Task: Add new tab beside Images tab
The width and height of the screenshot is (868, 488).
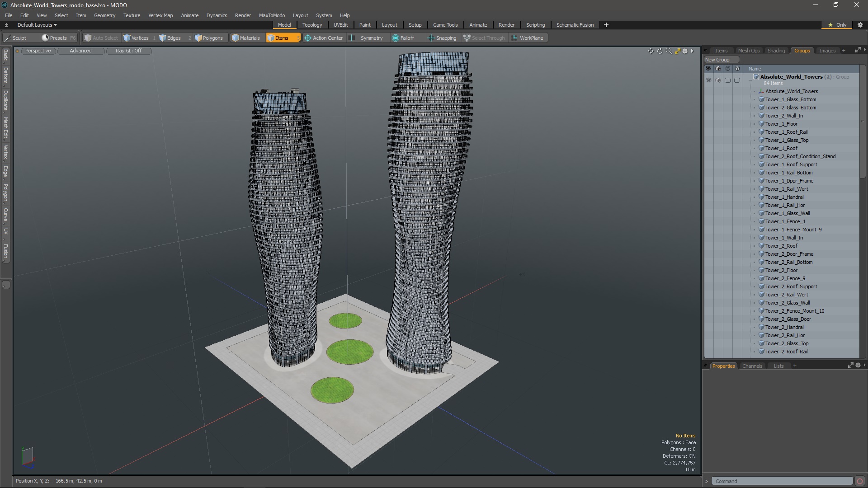Action: click(844, 51)
